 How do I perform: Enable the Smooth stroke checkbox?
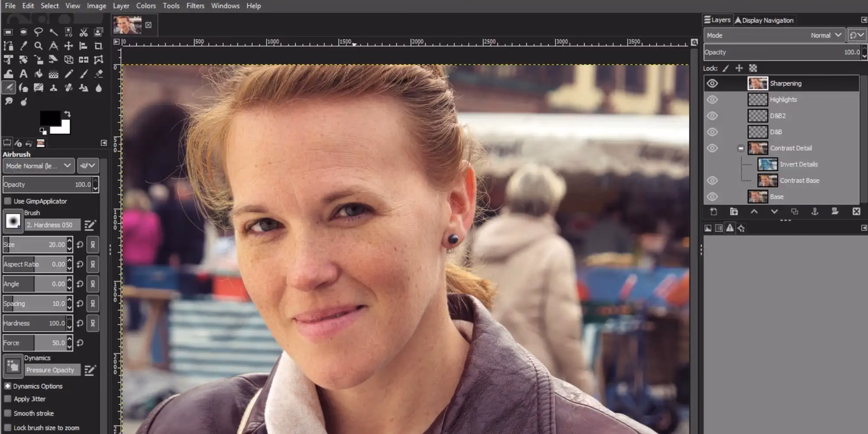tap(8, 413)
